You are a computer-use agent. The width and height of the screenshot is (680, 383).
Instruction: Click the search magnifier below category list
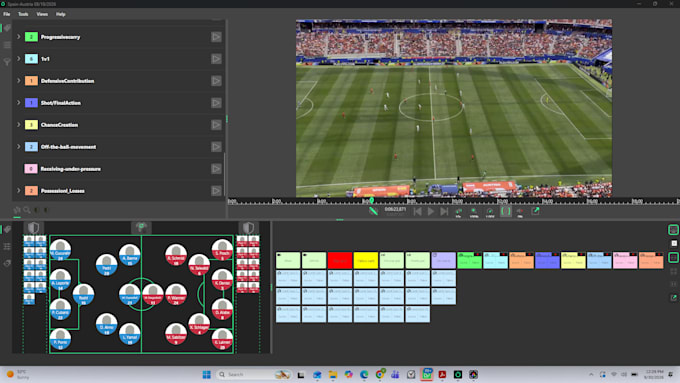(27, 210)
